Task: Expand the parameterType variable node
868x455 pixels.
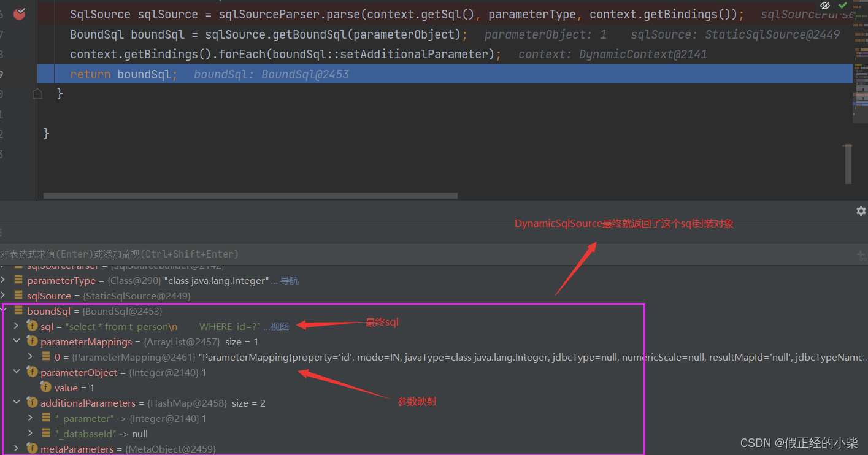Action: [x=3, y=280]
